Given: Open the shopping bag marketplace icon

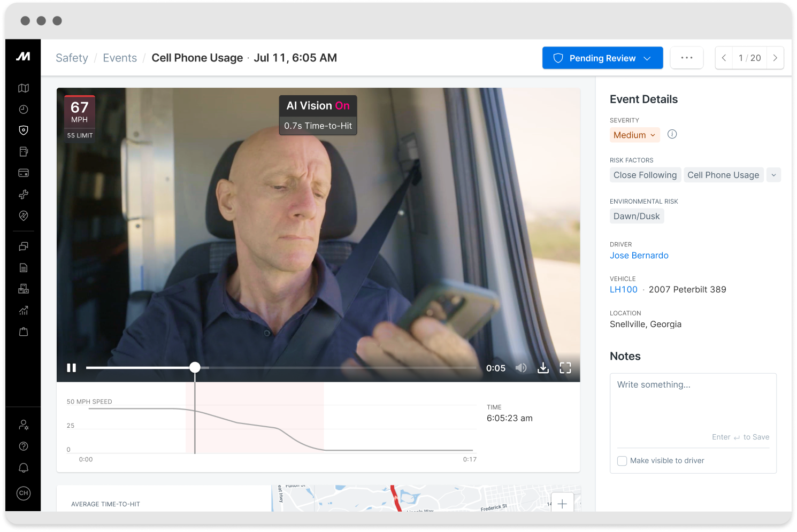Looking at the screenshot, I should (x=24, y=332).
